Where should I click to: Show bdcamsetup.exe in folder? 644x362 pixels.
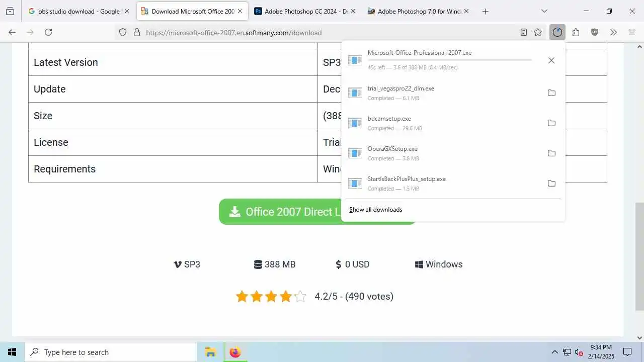pos(551,123)
